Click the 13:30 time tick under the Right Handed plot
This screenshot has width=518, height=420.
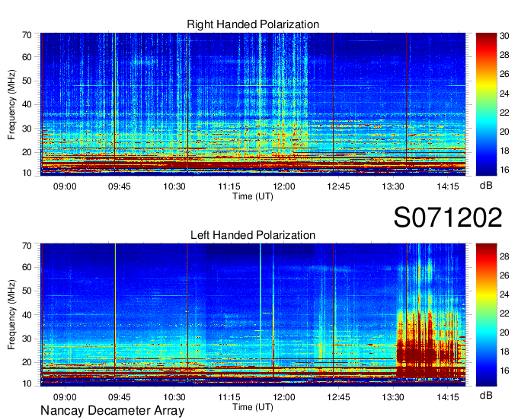393,186
